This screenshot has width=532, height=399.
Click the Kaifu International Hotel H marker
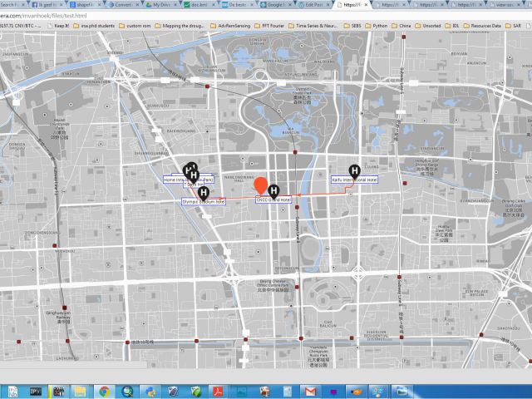[354, 171]
